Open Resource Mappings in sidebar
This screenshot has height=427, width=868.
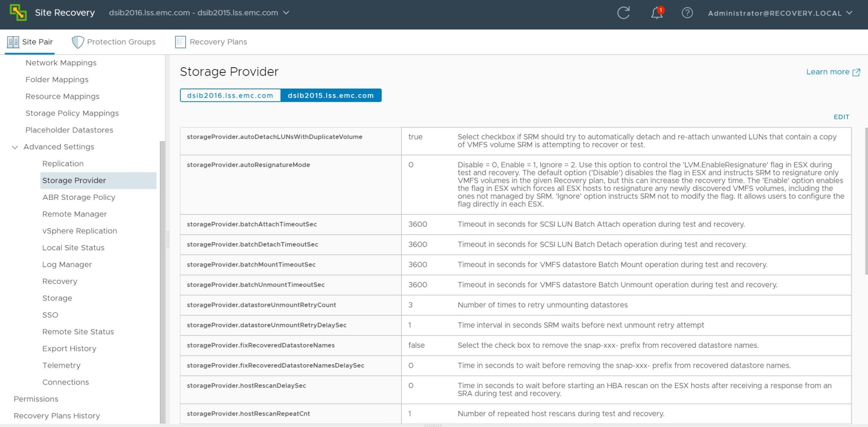click(62, 97)
